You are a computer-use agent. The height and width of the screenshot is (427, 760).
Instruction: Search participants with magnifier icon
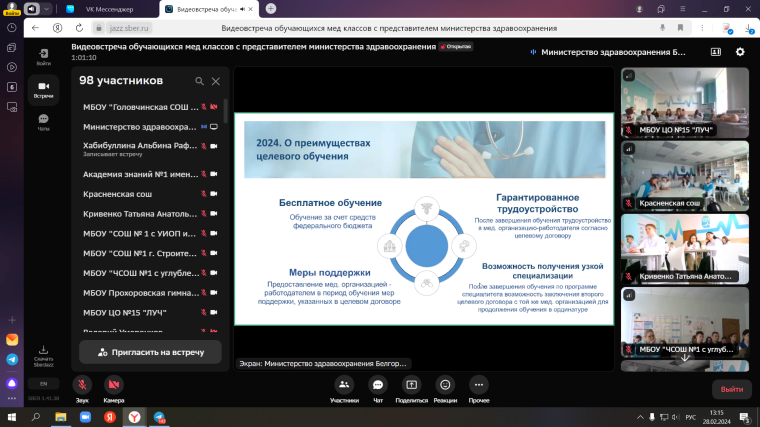[x=199, y=81]
